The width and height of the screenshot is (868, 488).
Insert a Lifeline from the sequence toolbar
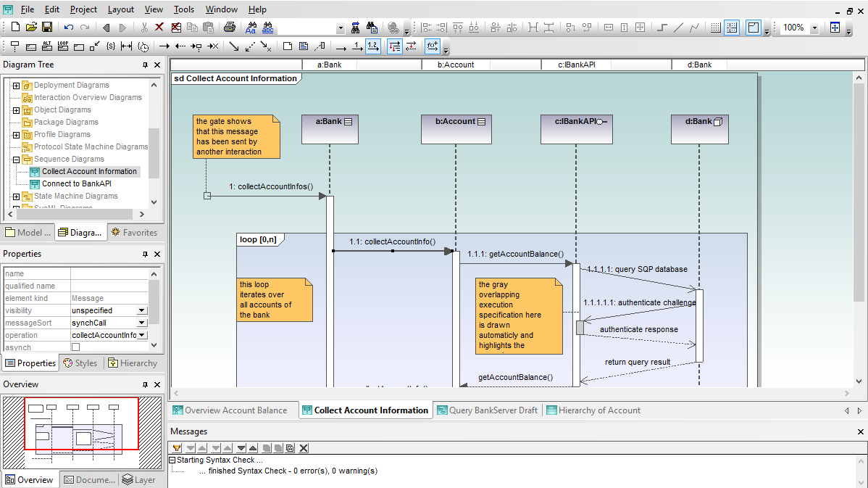15,46
